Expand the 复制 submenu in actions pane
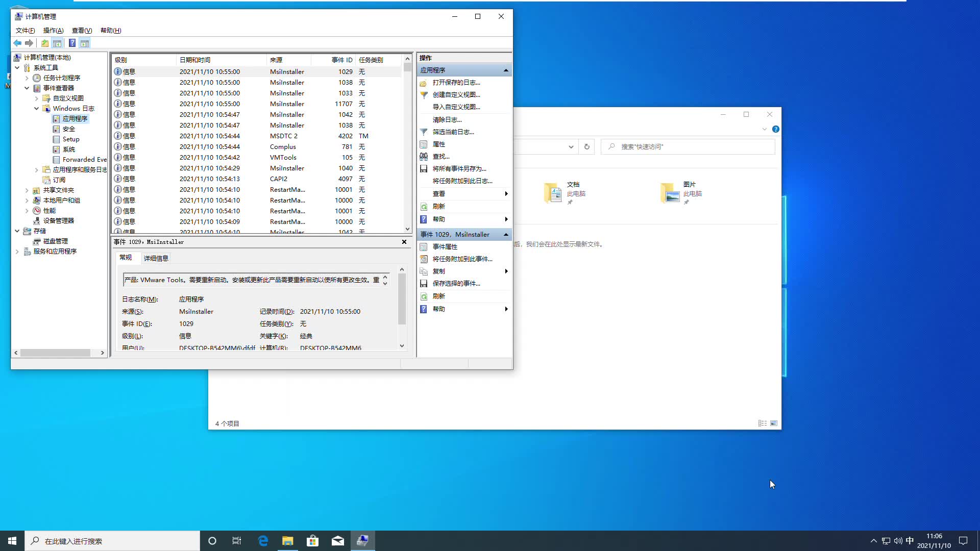Viewport: 980px width, 551px height. pyautogui.click(x=464, y=271)
